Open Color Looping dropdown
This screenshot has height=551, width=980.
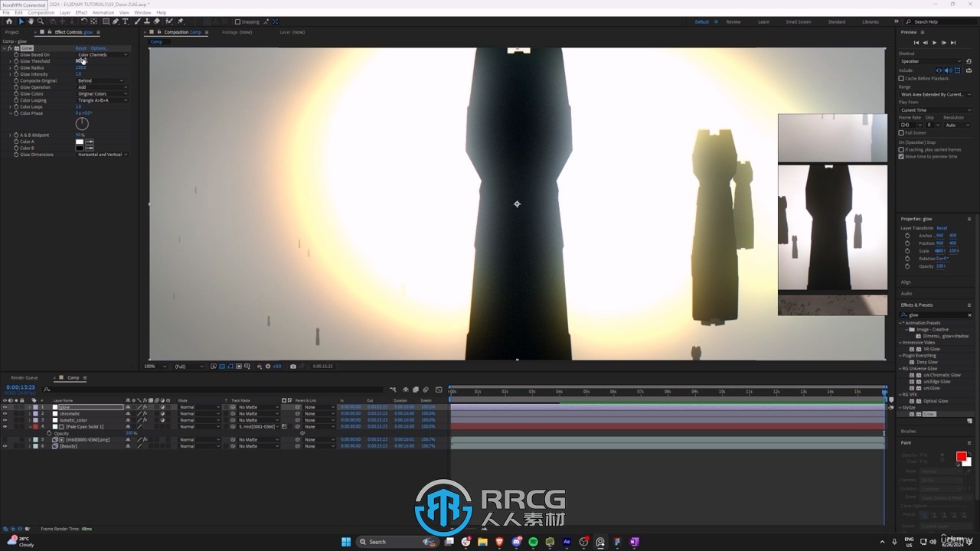(x=102, y=100)
